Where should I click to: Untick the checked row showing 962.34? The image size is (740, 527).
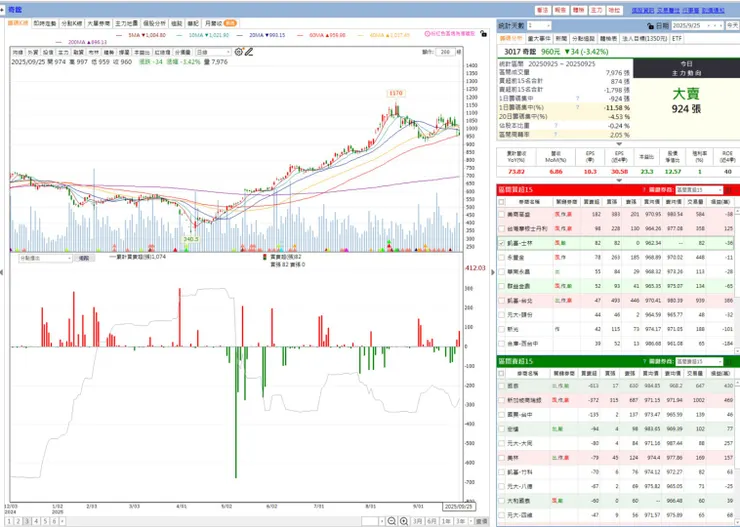501,243
